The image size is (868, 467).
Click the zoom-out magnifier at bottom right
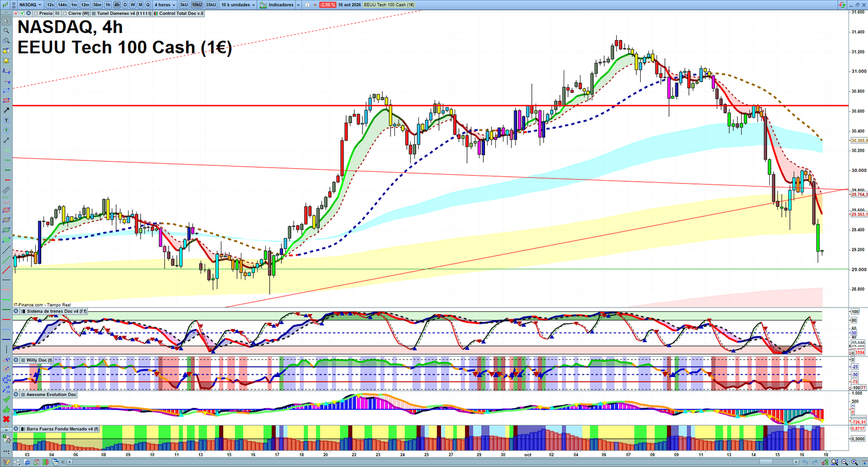[845, 462]
